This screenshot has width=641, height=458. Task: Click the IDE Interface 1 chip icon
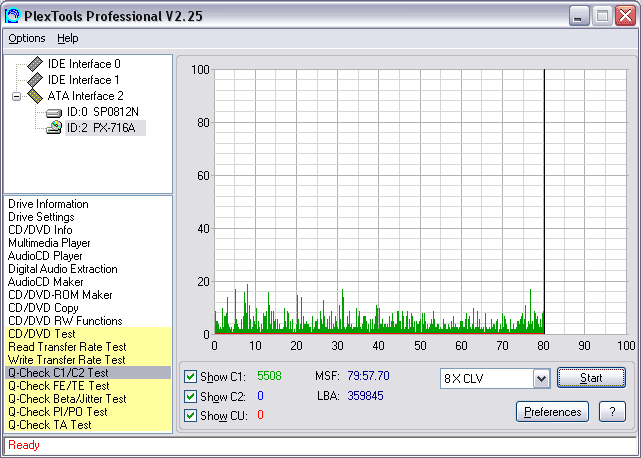35,80
